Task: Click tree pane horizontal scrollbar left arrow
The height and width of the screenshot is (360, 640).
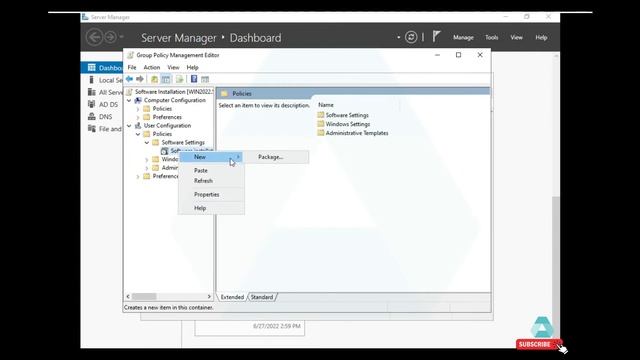Action: 128,296
